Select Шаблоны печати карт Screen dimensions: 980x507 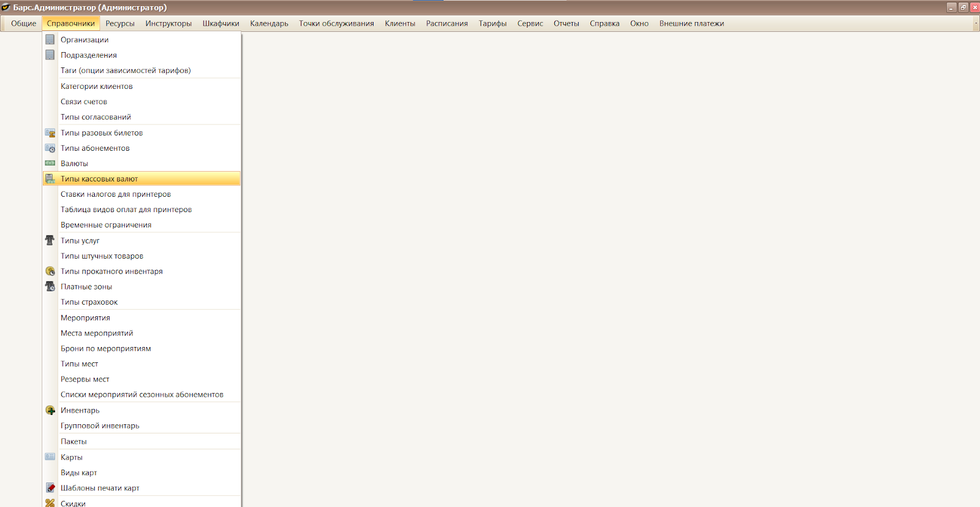(x=141, y=489)
